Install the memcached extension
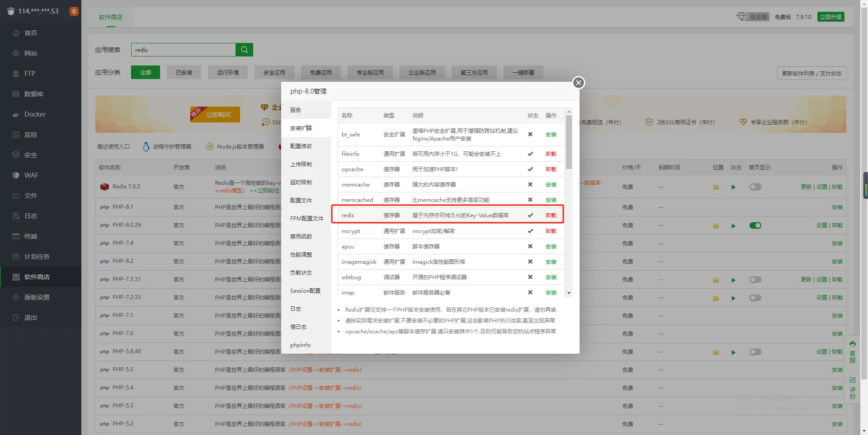The image size is (868, 435). pyautogui.click(x=551, y=200)
